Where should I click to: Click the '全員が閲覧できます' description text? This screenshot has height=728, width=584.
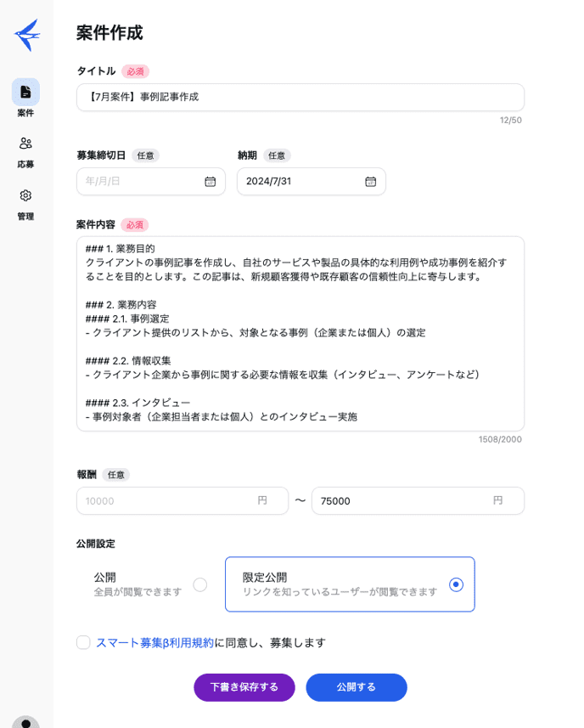pos(138,592)
